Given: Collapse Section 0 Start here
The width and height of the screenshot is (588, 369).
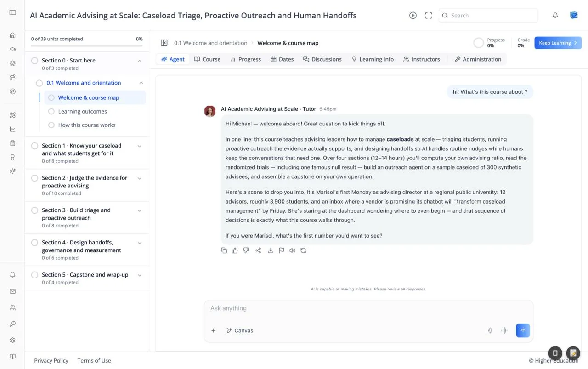Looking at the screenshot, I should pos(140,61).
